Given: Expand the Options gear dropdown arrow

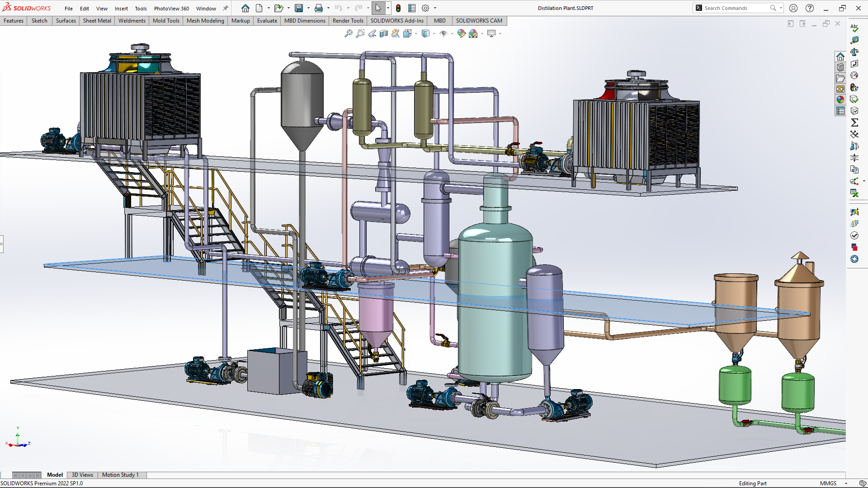Looking at the screenshot, I should pos(435,8).
